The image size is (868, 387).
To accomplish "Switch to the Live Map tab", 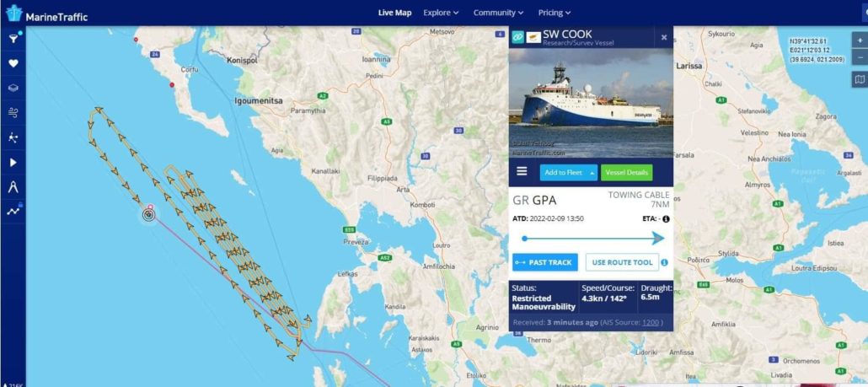I will [394, 13].
